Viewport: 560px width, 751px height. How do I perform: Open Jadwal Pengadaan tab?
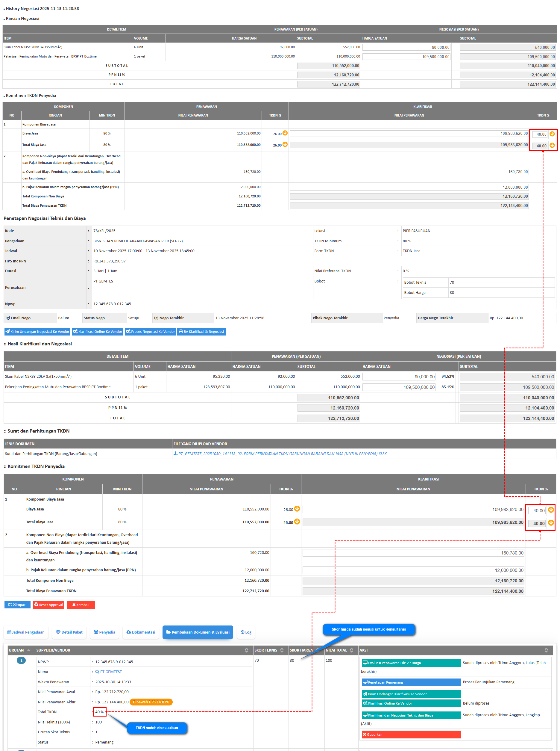(26, 632)
